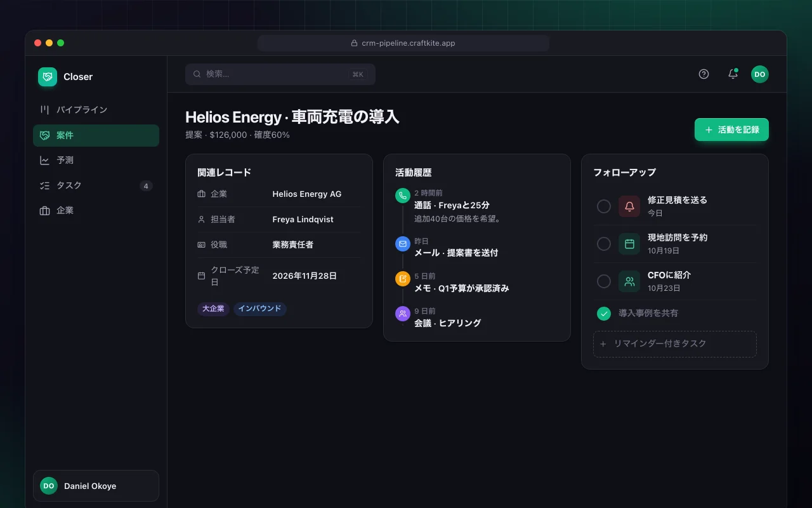The height and width of the screenshot is (508, 812).
Task: Open 予測 in the sidebar
Action: coord(96,160)
